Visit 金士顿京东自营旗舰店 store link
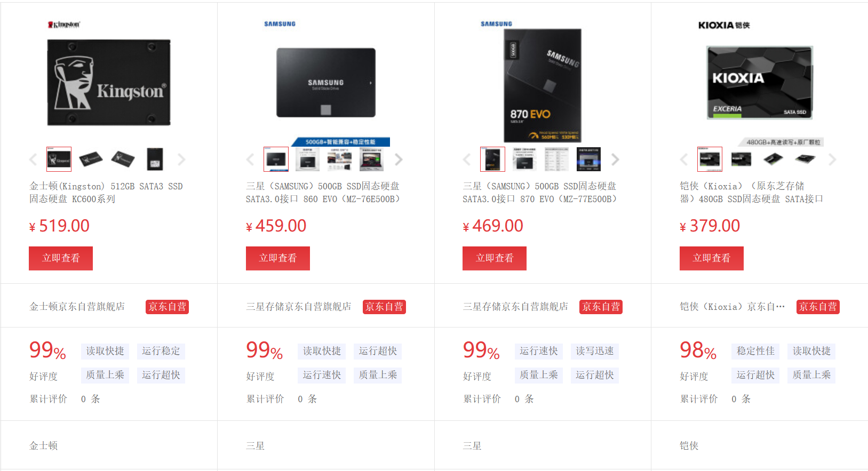 point(77,307)
